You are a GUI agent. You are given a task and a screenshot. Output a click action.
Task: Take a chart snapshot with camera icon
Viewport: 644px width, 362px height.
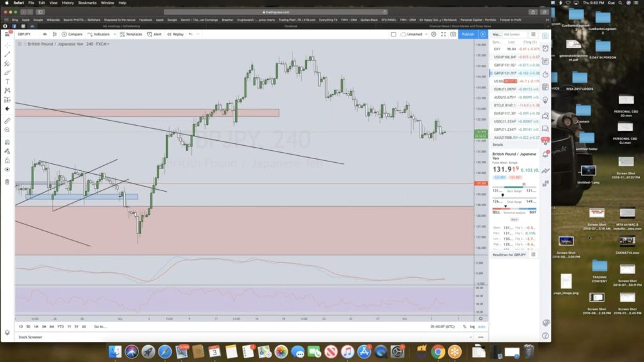point(453,35)
